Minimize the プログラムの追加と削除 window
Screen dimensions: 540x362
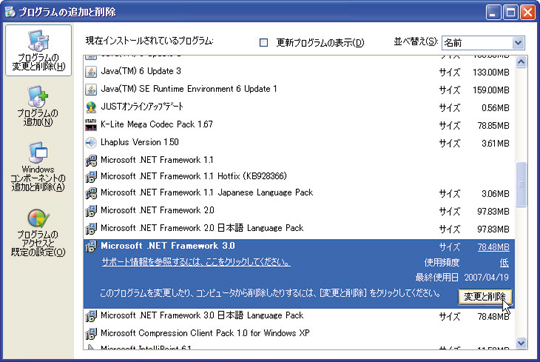[x=493, y=13]
